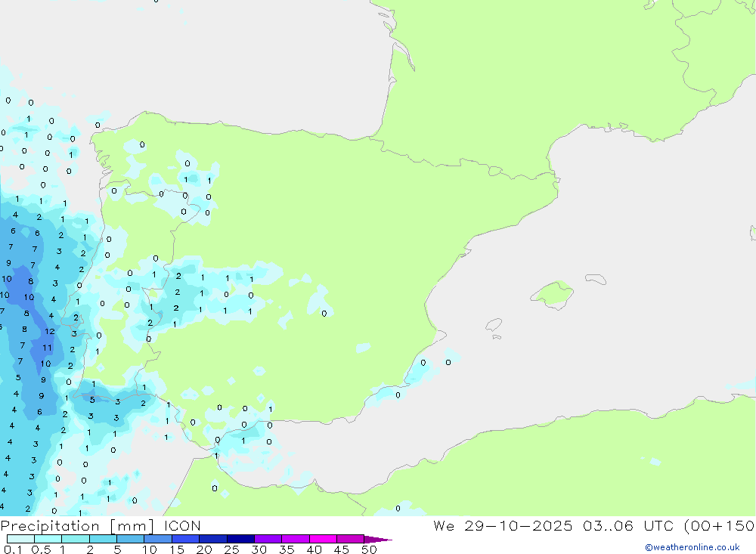
Task: Select the 10–15 mm blue legend swatch
Action: [x=157, y=539]
